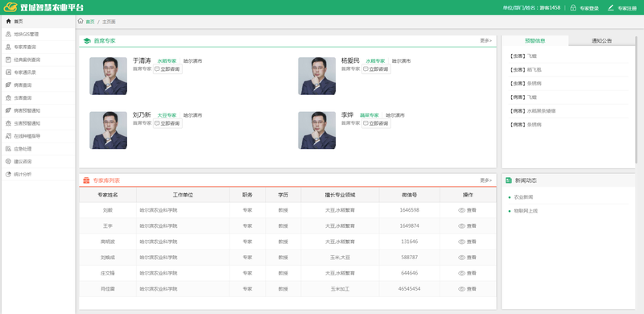Click the green icon beside 新闻动态
Viewport: 644px width, 314px height.
click(509, 180)
